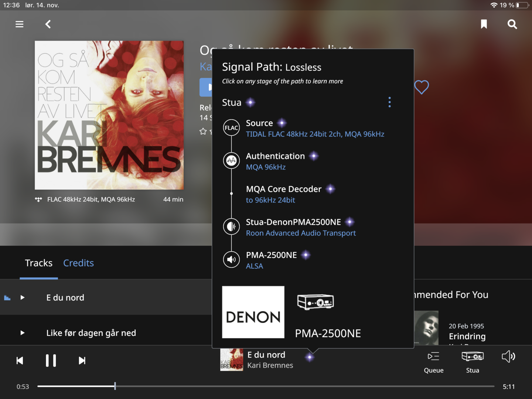Click the signal path star in the now-playing bar
Screen dimensions: 532x399
tap(310, 357)
